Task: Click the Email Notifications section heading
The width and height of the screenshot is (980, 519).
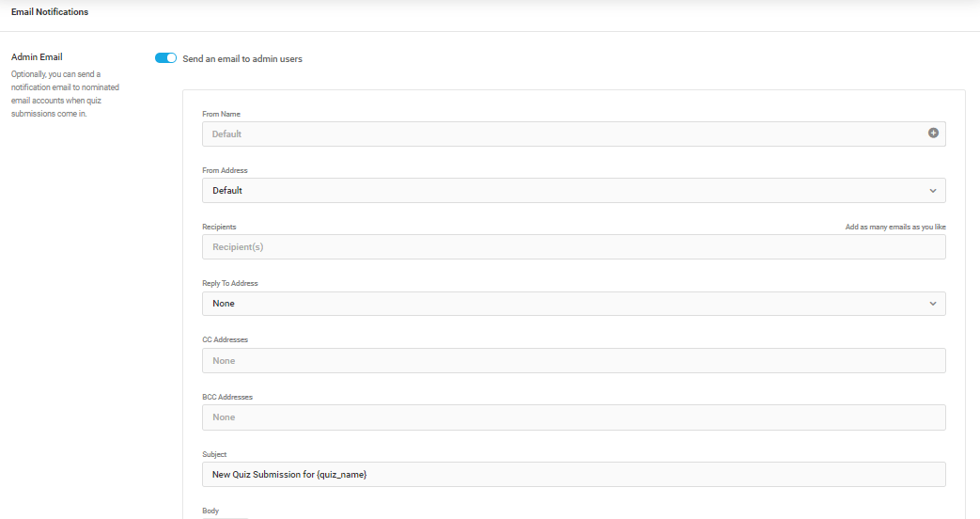Action: coord(50,12)
